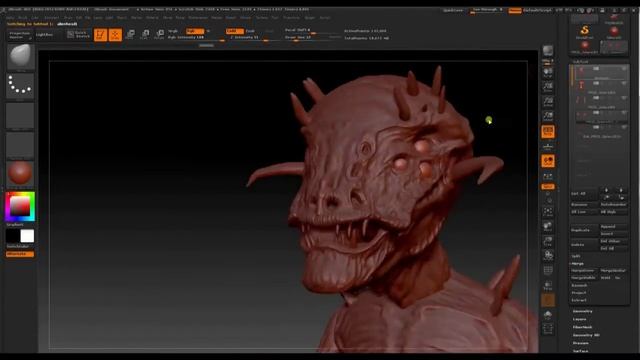Open the Preferences menu
The width and height of the screenshot is (640, 360).
tap(198, 18)
